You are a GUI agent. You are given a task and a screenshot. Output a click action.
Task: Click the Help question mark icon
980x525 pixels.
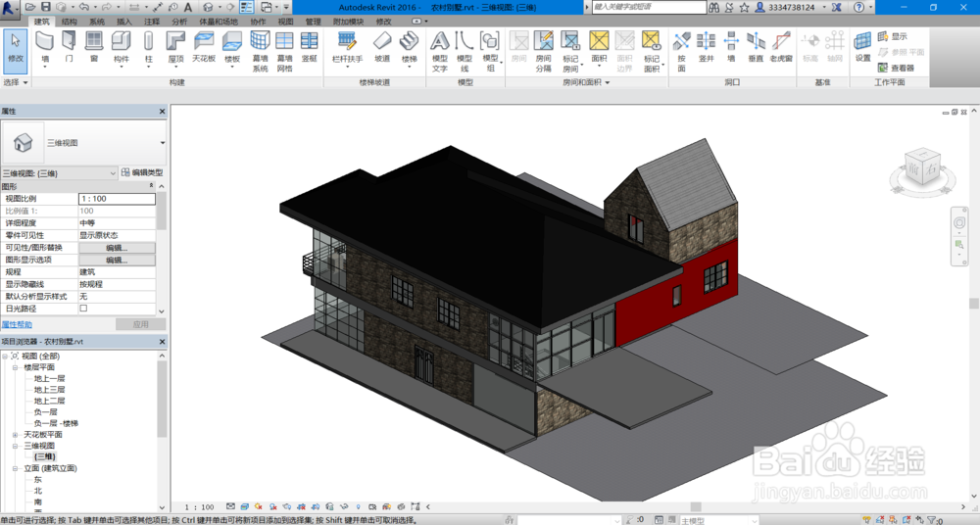tap(858, 7)
